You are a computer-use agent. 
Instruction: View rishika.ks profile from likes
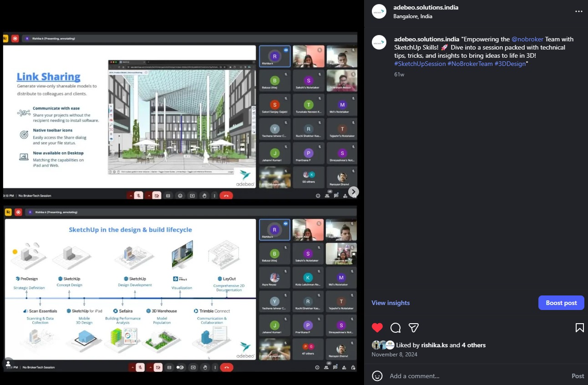coord(435,345)
